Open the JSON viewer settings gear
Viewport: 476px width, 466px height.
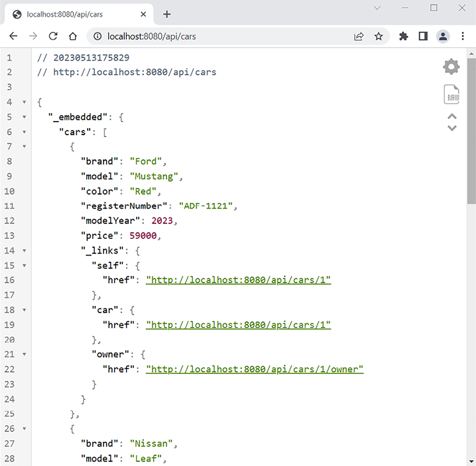pos(451,67)
